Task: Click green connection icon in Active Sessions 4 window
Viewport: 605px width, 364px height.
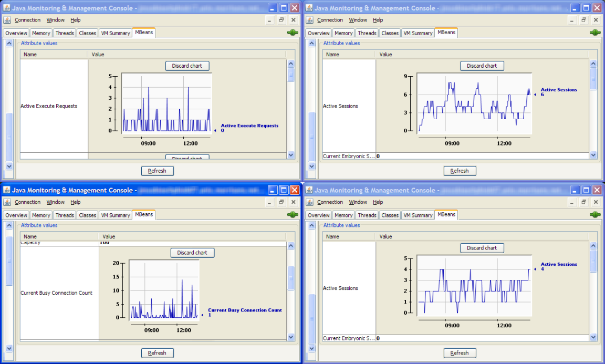Action: [x=595, y=215]
